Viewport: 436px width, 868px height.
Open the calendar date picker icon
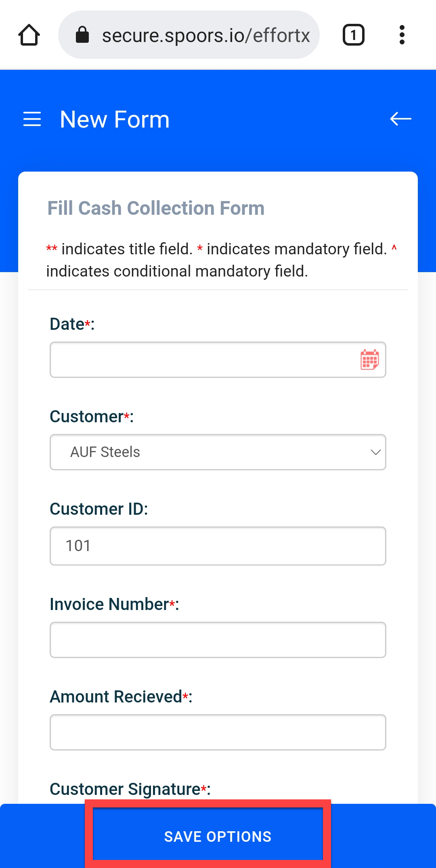(369, 360)
